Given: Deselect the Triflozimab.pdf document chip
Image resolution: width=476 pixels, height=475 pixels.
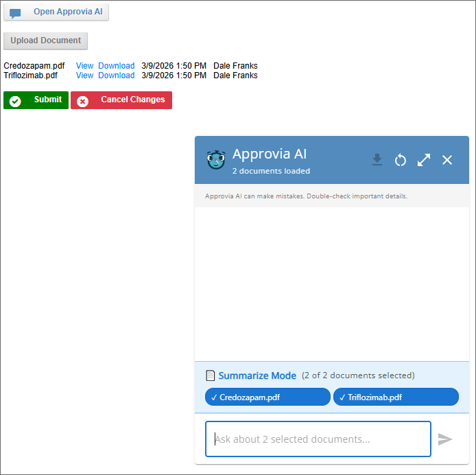Looking at the screenshot, I should click(x=396, y=397).
